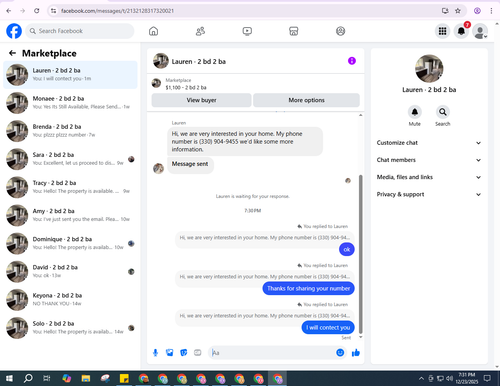
Task: Select the Keyona - 2 bd 2 ba chat
Action: click(70, 300)
